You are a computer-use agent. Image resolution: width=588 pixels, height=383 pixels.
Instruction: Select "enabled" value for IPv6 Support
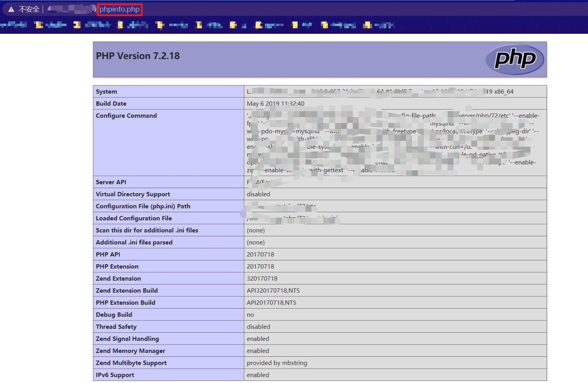[258, 375]
